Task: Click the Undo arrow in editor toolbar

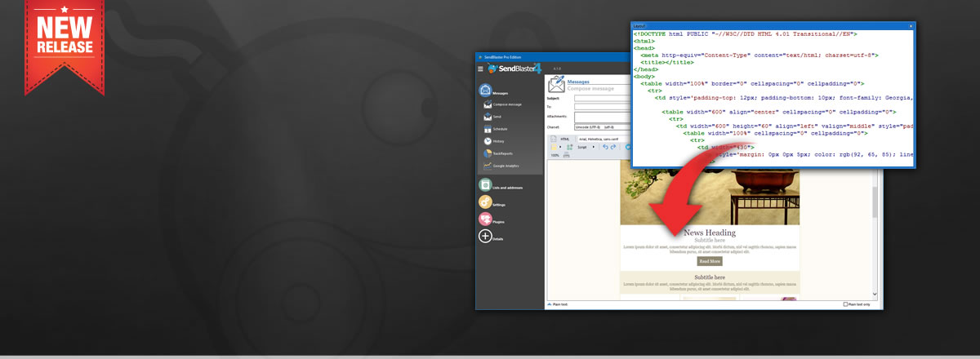Action: [605, 147]
